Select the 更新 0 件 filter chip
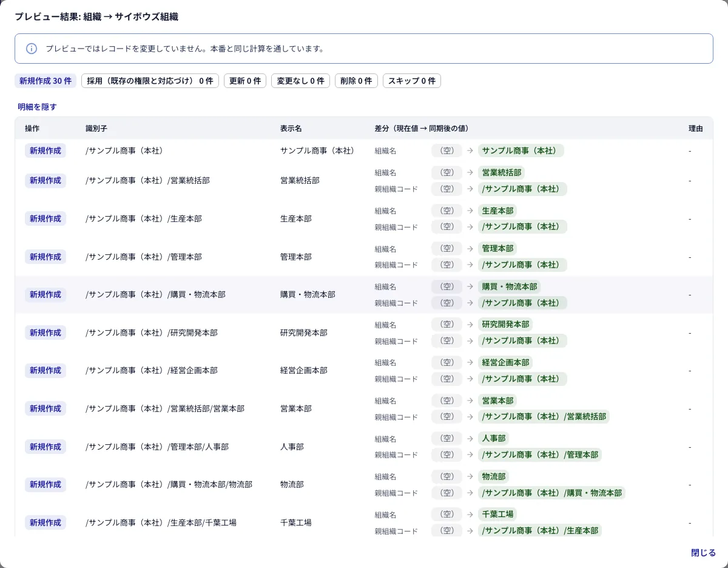The image size is (728, 568). (245, 81)
